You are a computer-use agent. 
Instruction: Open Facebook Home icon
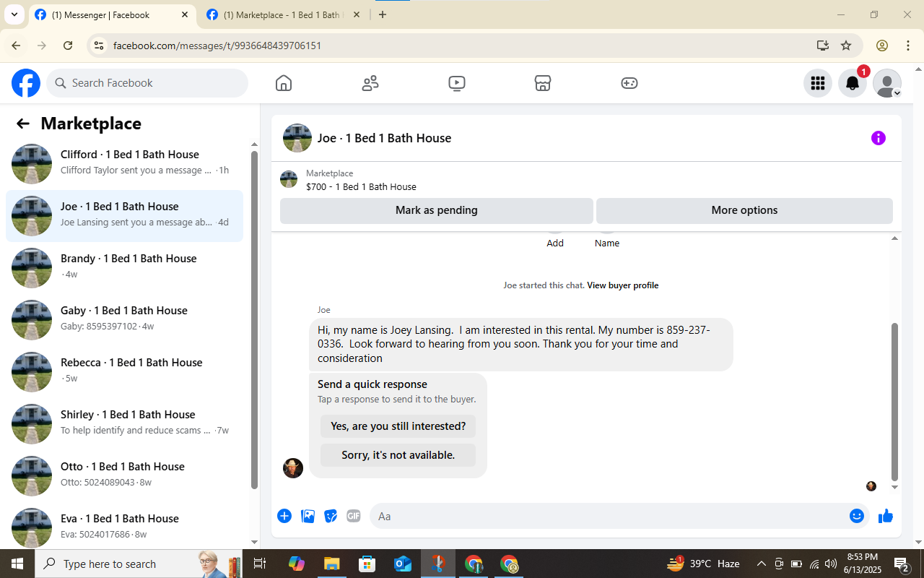pyautogui.click(x=284, y=83)
